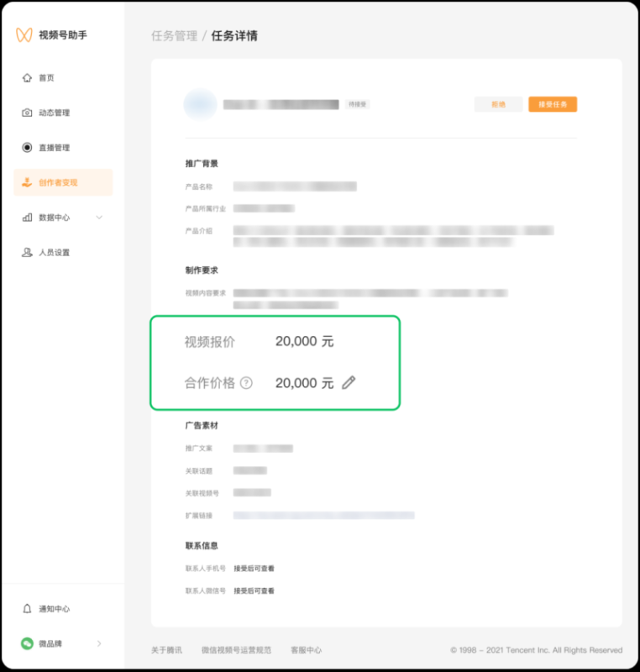The image size is (640, 672).
Task: Click the 广告素材 section heading
Action: [202, 425]
